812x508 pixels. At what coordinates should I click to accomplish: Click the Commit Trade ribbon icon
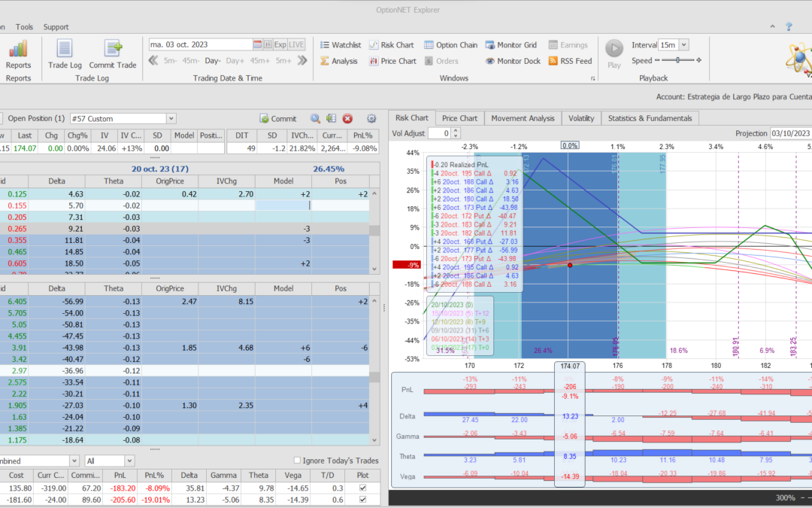(x=113, y=50)
